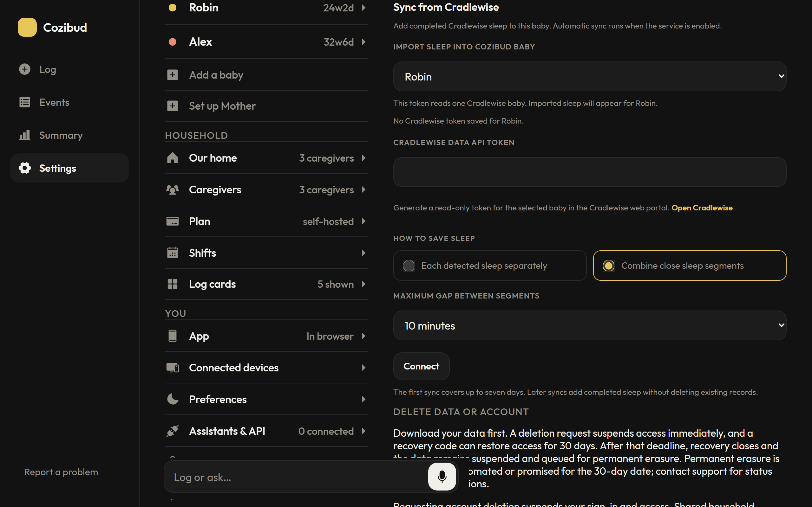Click the Our home house icon

point(173,157)
